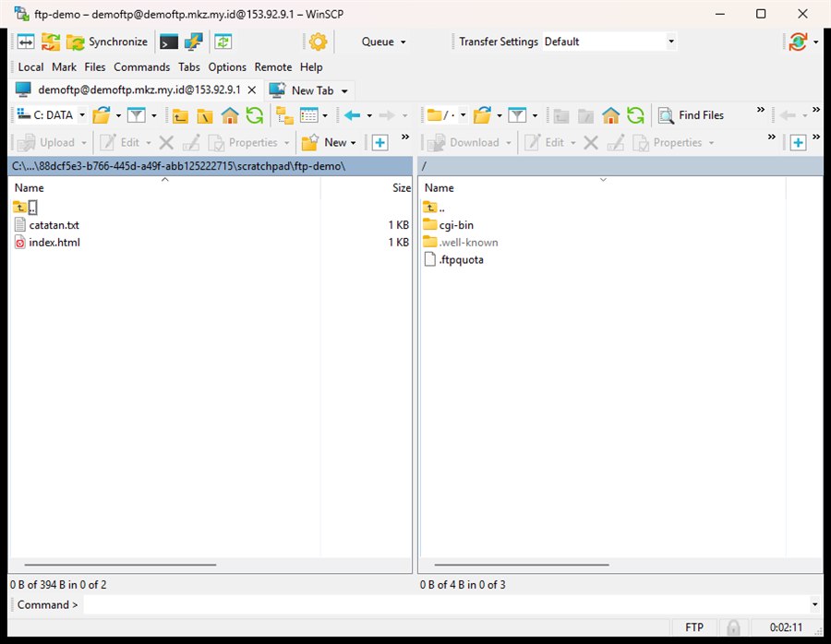Click local parent directory entry
831x644 pixels.
26,207
